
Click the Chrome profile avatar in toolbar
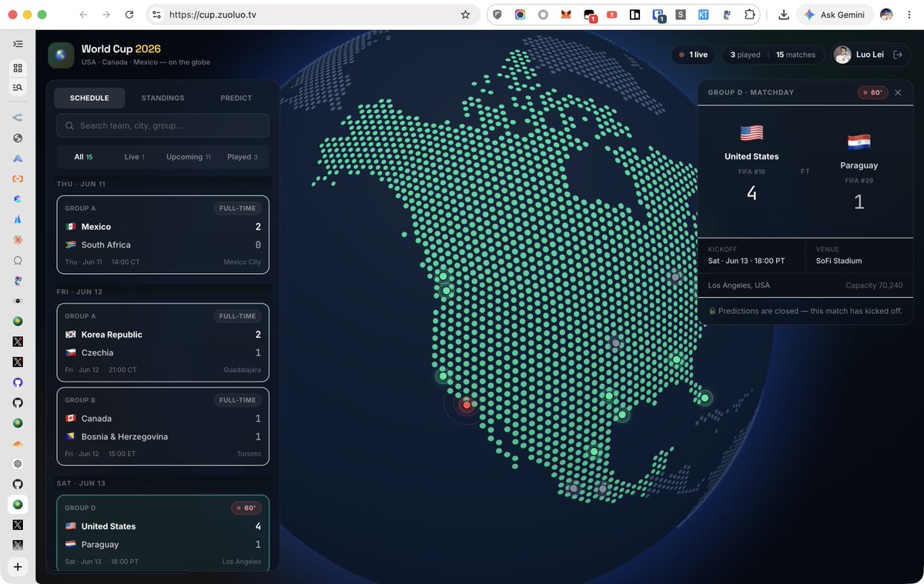(x=886, y=15)
